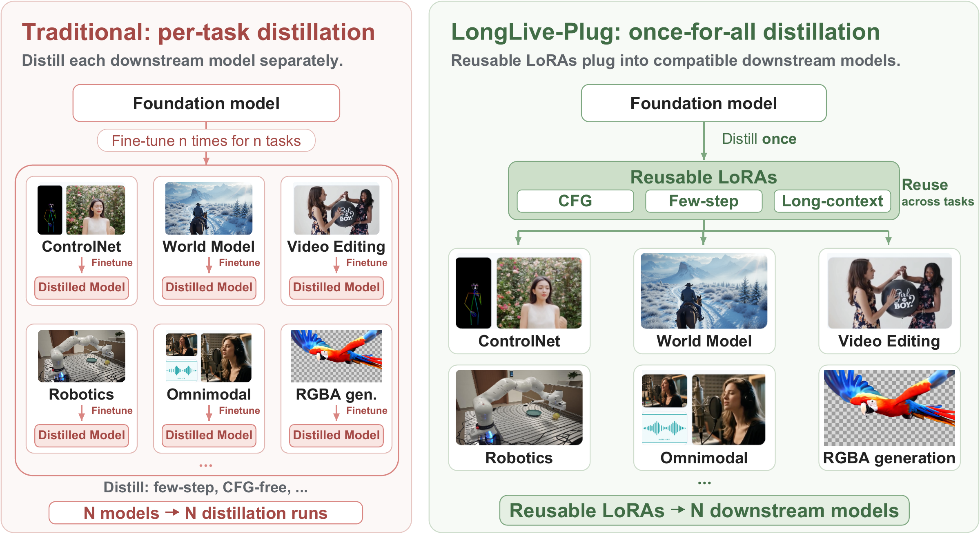The height and width of the screenshot is (534, 980).
Task: Open the balloon image above Video Editing in Traditional panel
Action: tap(336, 210)
